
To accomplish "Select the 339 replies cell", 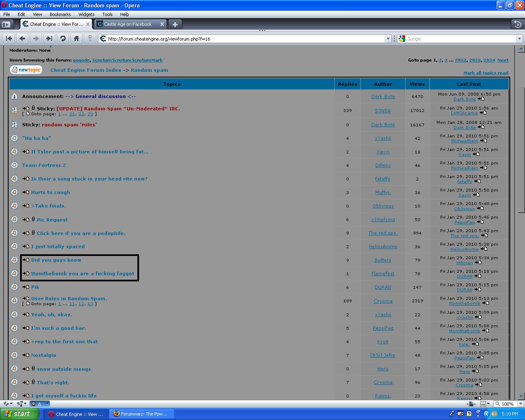I will coord(347,111).
